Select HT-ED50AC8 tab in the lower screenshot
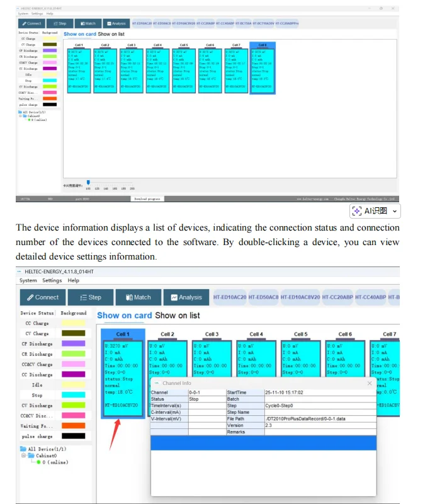 point(263,297)
